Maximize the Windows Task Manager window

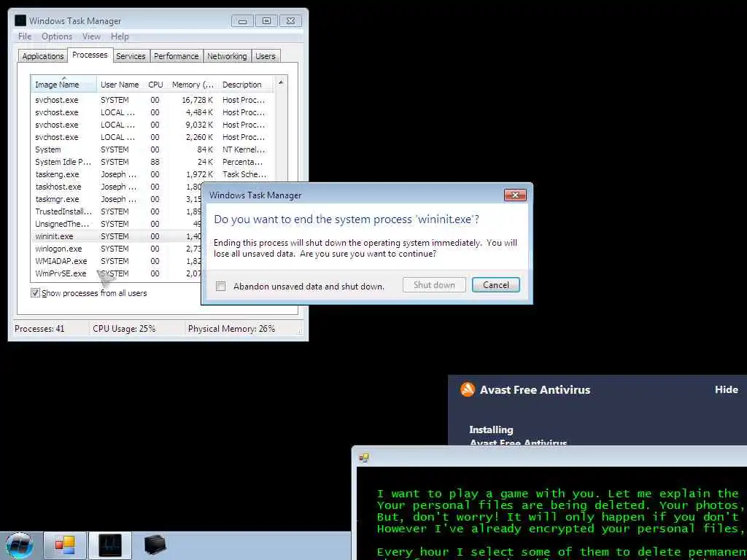(266, 21)
